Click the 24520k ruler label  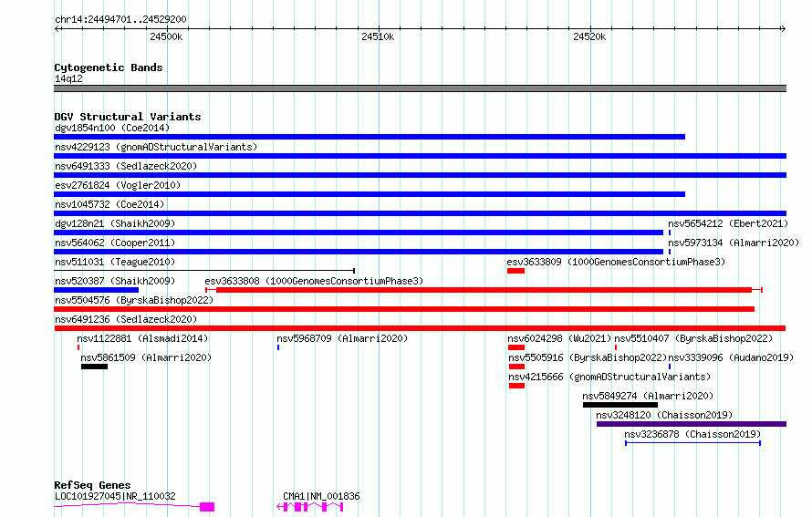coord(589,36)
